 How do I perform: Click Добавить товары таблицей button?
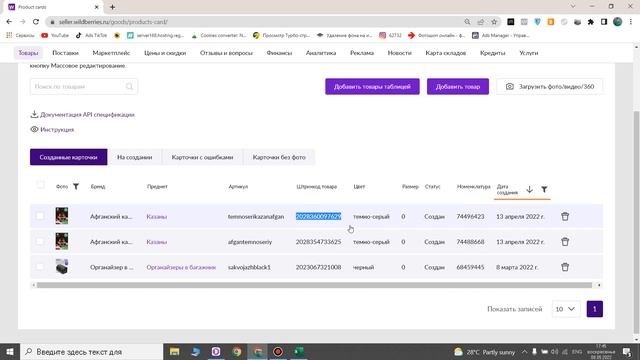372,87
